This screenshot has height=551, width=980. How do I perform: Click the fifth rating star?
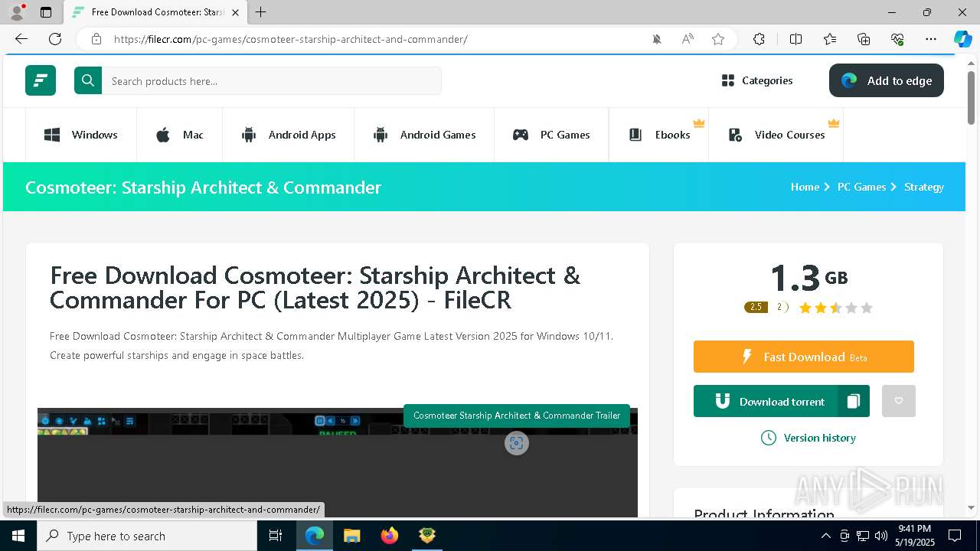[867, 308]
